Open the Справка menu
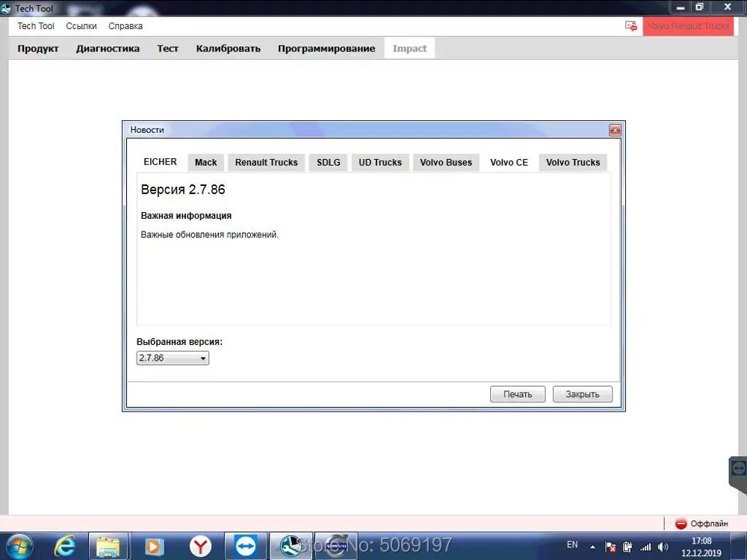747x560 pixels. coord(125,26)
